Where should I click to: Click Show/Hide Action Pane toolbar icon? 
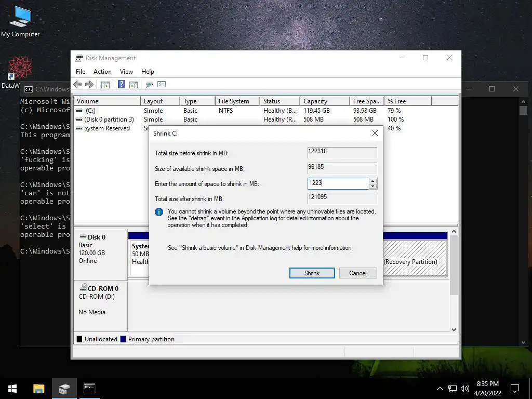tap(134, 85)
